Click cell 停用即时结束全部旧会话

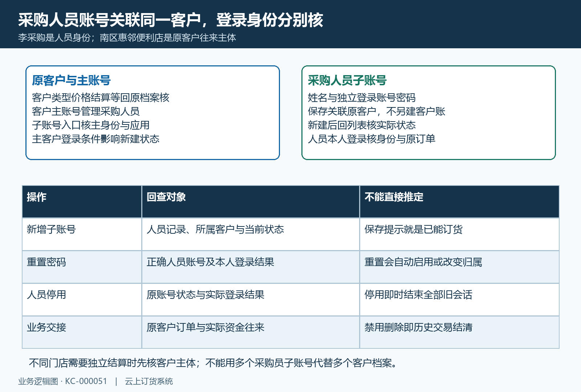pyautogui.click(x=459, y=299)
